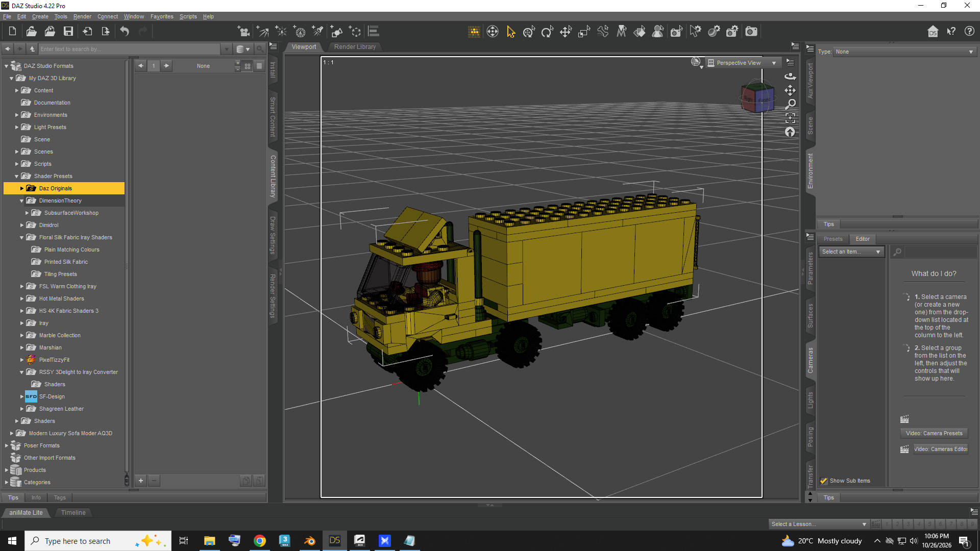The width and height of the screenshot is (980, 551).
Task: Click the Open File folder icon
Action: (x=31, y=32)
